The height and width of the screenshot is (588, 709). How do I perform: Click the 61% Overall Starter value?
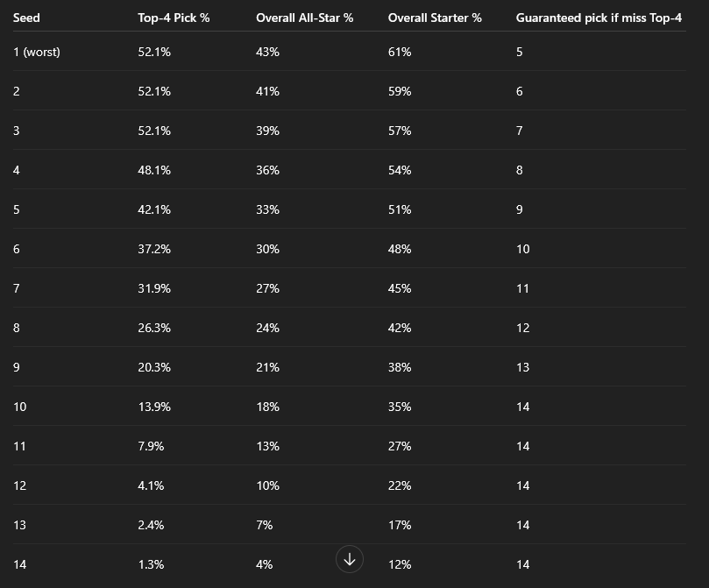click(x=400, y=52)
